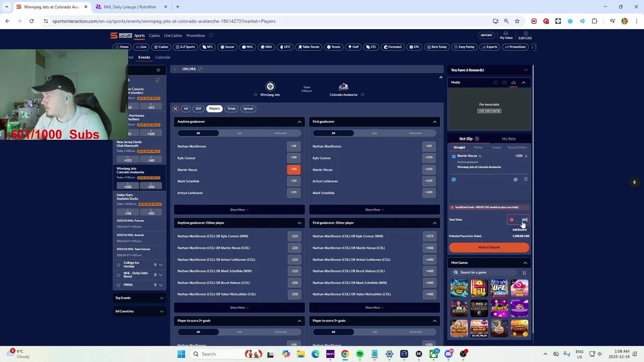Expand the Top Events section

coord(162,298)
